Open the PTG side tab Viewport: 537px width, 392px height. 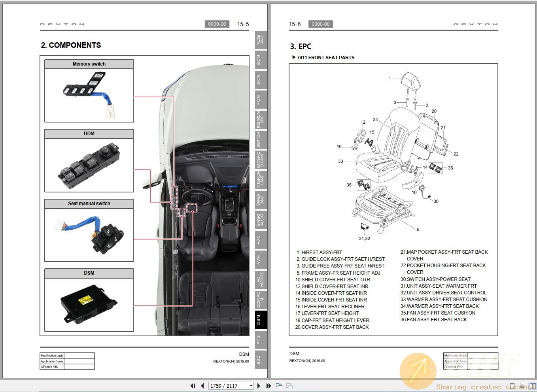click(261, 340)
